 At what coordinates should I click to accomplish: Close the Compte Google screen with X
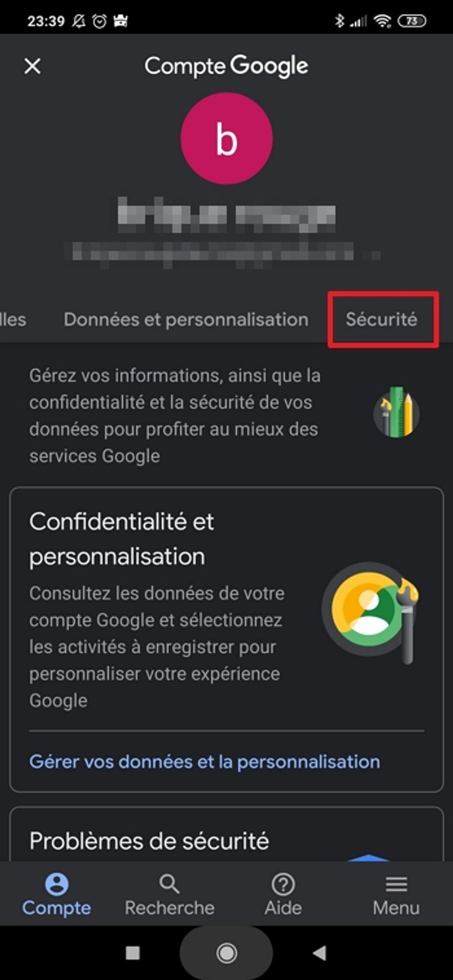pos(33,66)
